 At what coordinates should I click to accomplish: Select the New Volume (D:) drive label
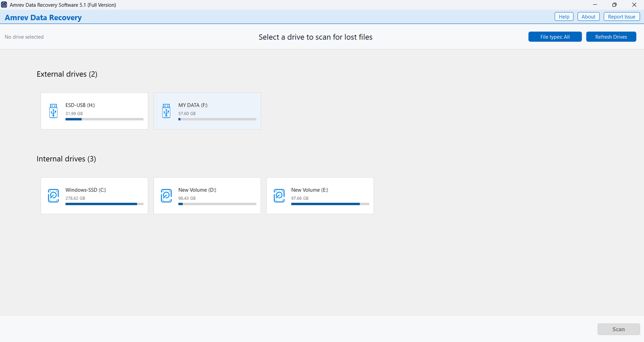197,190
